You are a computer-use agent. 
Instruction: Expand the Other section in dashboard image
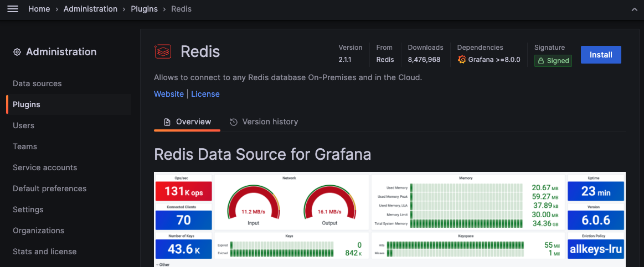pos(163,265)
